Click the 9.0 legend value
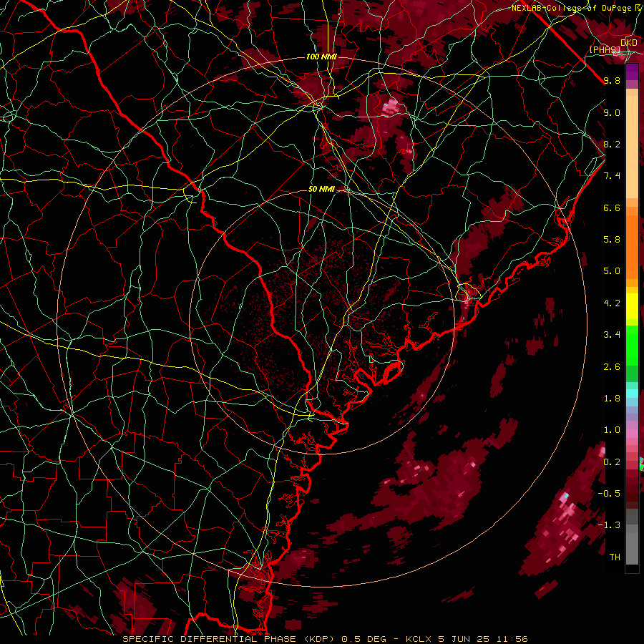 click(x=612, y=112)
